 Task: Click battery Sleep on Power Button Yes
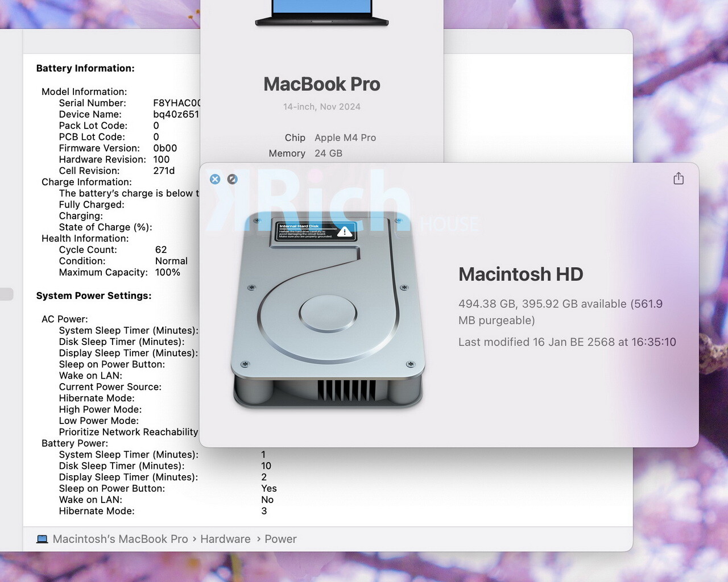pos(269,488)
